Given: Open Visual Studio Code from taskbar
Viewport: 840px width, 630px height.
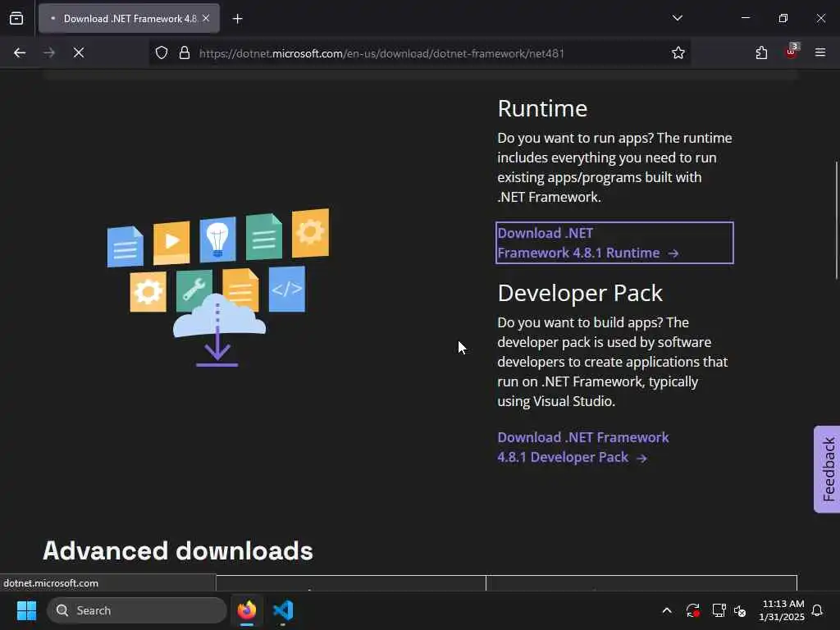Looking at the screenshot, I should (283, 610).
